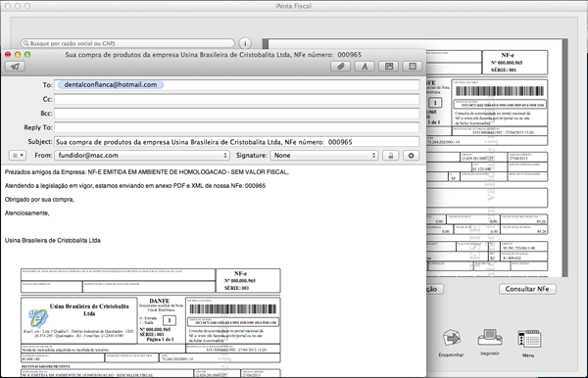The width and height of the screenshot is (588, 378).
Task: Click the sign message button next to lock
Action: [x=411, y=156]
